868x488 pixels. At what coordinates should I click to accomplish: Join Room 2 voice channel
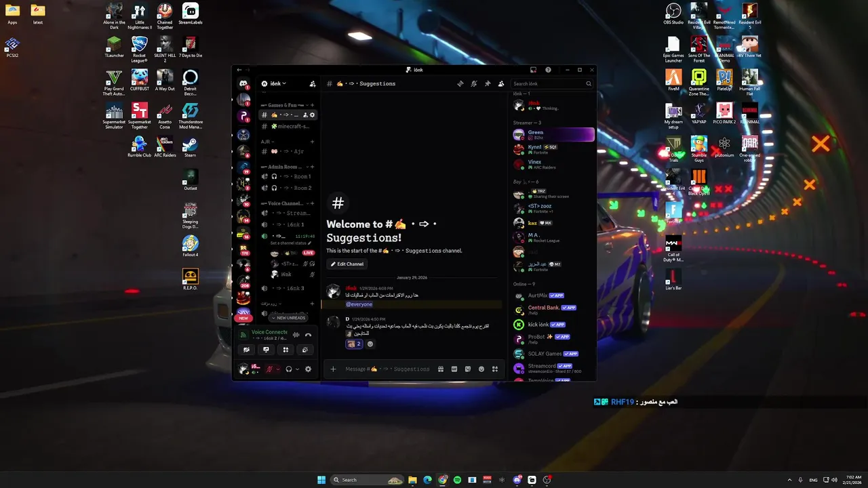[288, 188]
